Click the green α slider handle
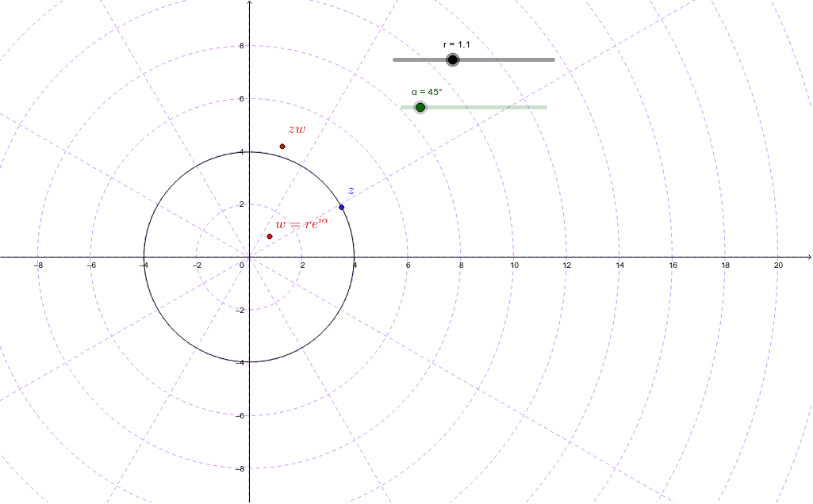 click(x=420, y=107)
